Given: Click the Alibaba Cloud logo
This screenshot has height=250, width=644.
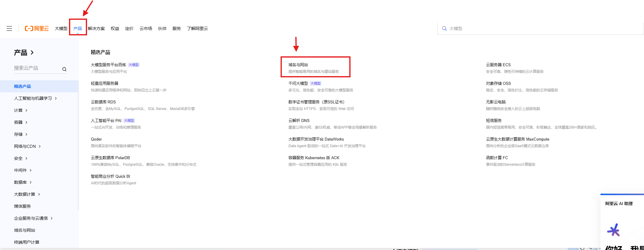Looking at the screenshot, I should pyautogui.click(x=37, y=28).
